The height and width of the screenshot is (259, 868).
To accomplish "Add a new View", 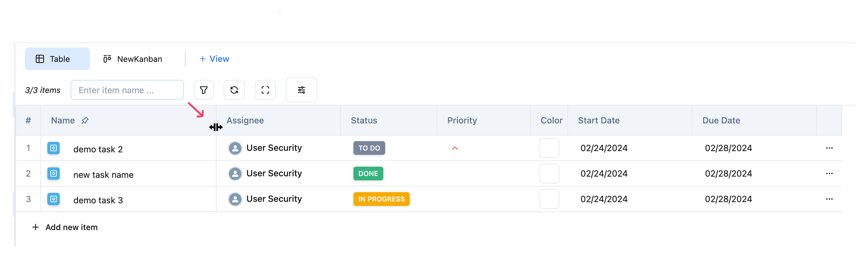I will pyautogui.click(x=214, y=59).
